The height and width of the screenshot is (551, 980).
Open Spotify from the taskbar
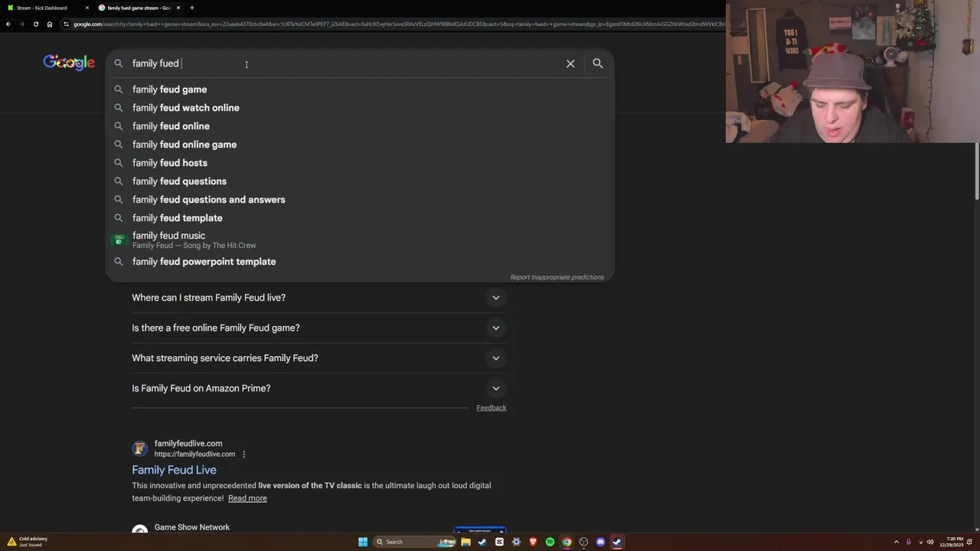click(x=550, y=542)
